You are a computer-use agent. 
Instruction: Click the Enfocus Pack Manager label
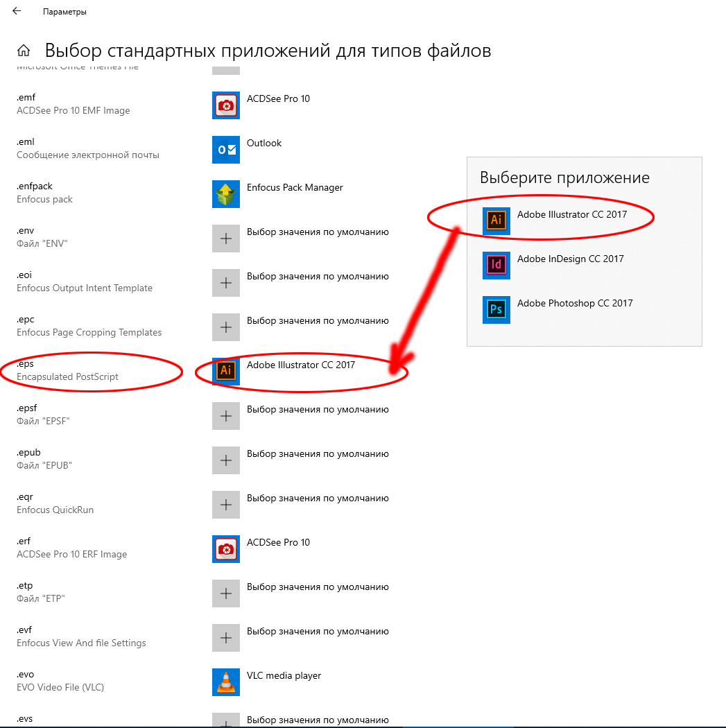coord(295,188)
